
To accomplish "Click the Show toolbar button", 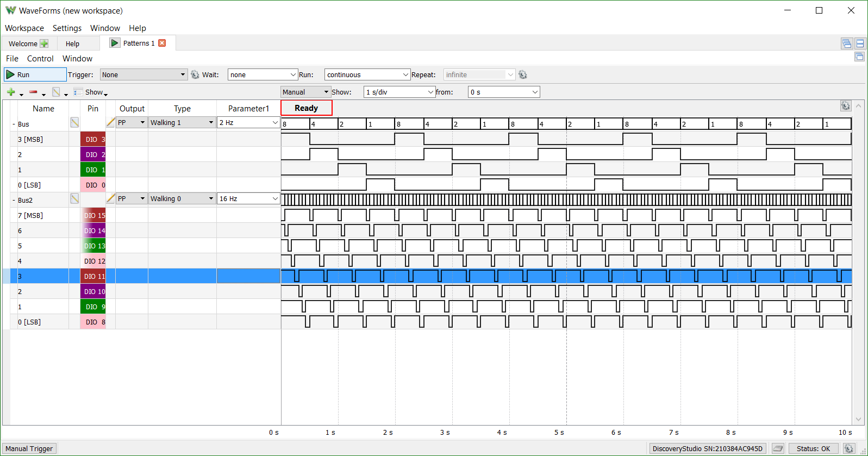I will pyautogui.click(x=90, y=92).
